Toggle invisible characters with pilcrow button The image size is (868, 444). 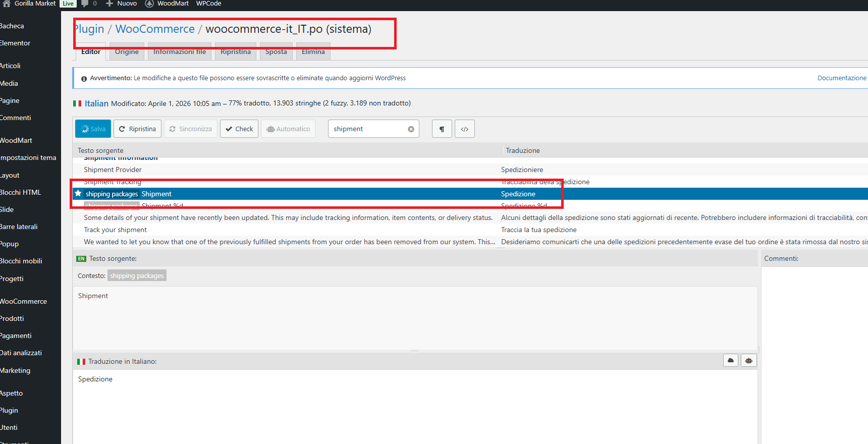(442, 129)
